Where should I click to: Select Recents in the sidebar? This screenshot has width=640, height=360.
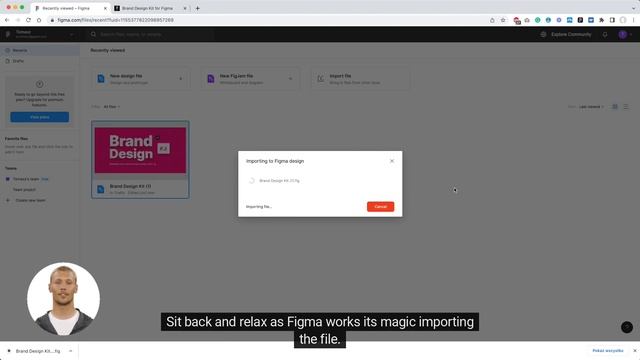pyautogui.click(x=40, y=50)
